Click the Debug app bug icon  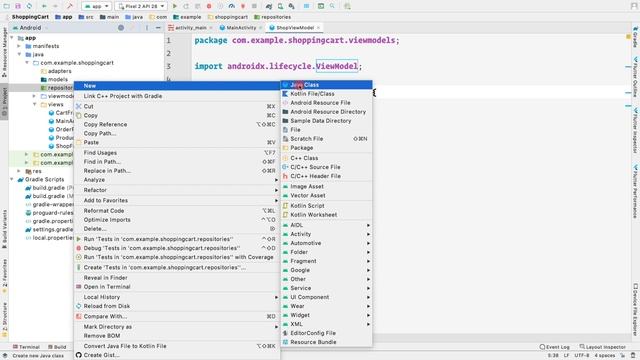[x=209, y=6]
